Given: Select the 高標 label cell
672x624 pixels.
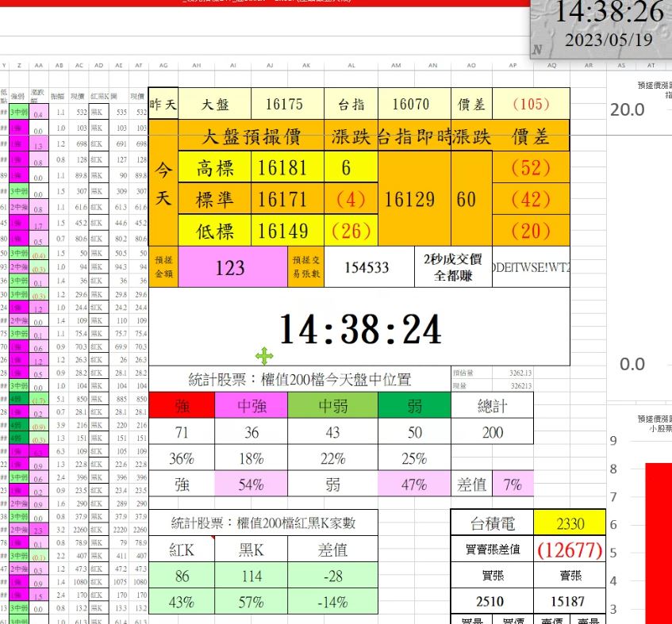Looking at the screenshot, I should coord(215,167).
